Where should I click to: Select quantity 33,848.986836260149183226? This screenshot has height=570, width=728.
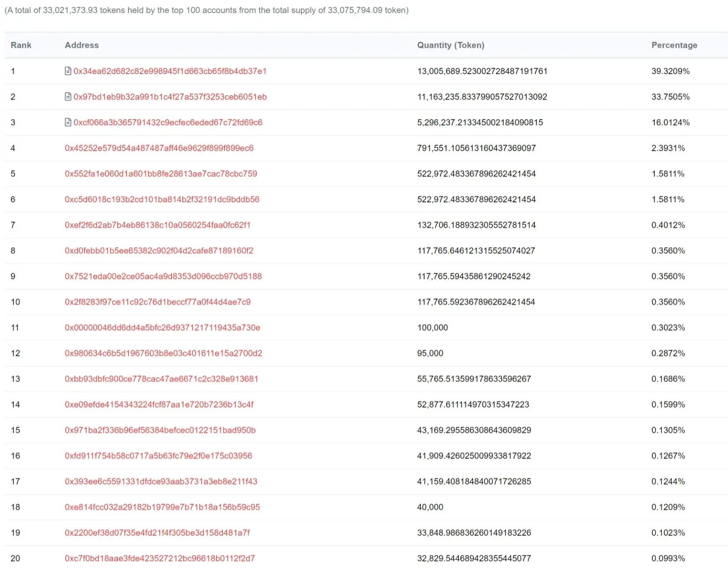[474, 533]
